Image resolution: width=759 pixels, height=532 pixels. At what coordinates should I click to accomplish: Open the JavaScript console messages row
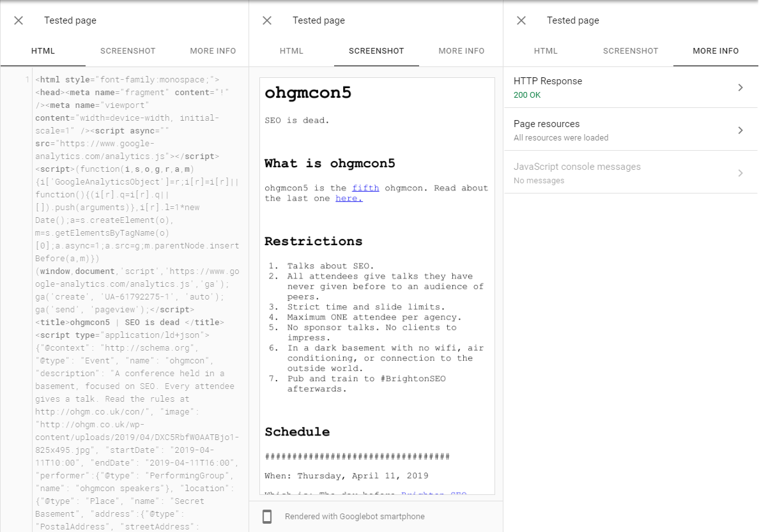(631, 173)
